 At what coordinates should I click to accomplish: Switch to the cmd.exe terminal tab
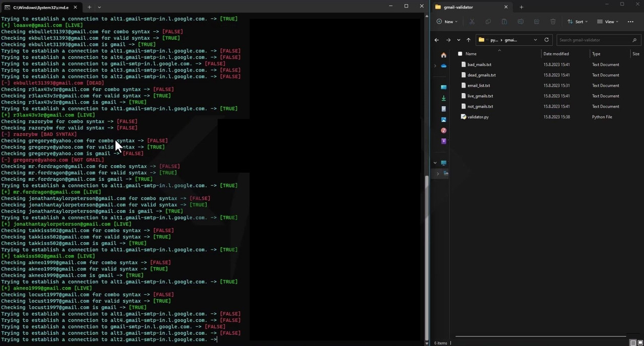[40, 7]
